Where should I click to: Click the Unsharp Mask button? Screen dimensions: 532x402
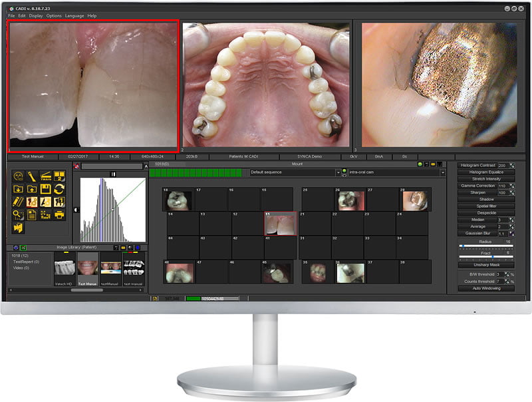coord(486,265)
